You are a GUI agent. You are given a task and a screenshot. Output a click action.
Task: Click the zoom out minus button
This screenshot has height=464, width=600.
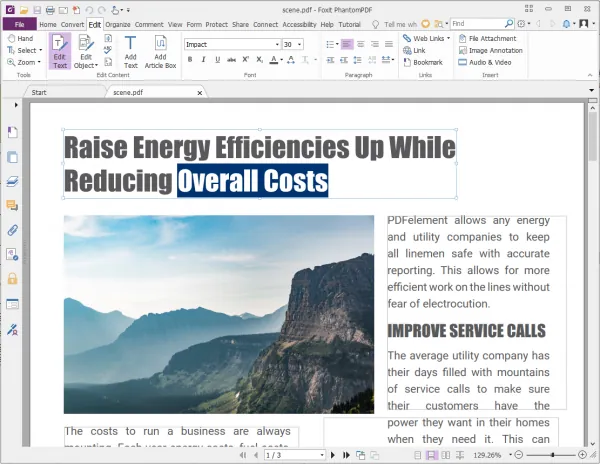tap(519, 455)
